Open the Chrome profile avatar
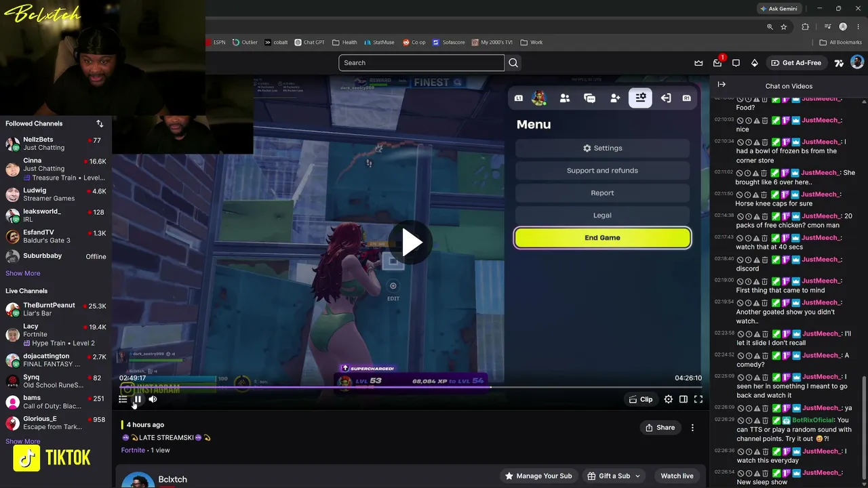The width and height of the screenshot is (868, 488). [x=843, y=26]
